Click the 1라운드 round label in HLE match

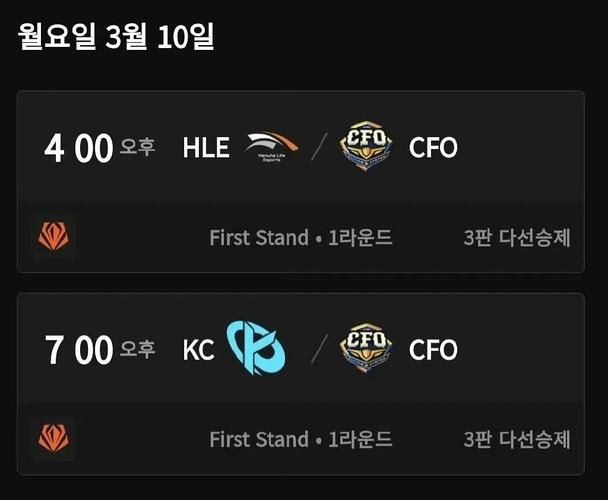click(x=360, y=238)
